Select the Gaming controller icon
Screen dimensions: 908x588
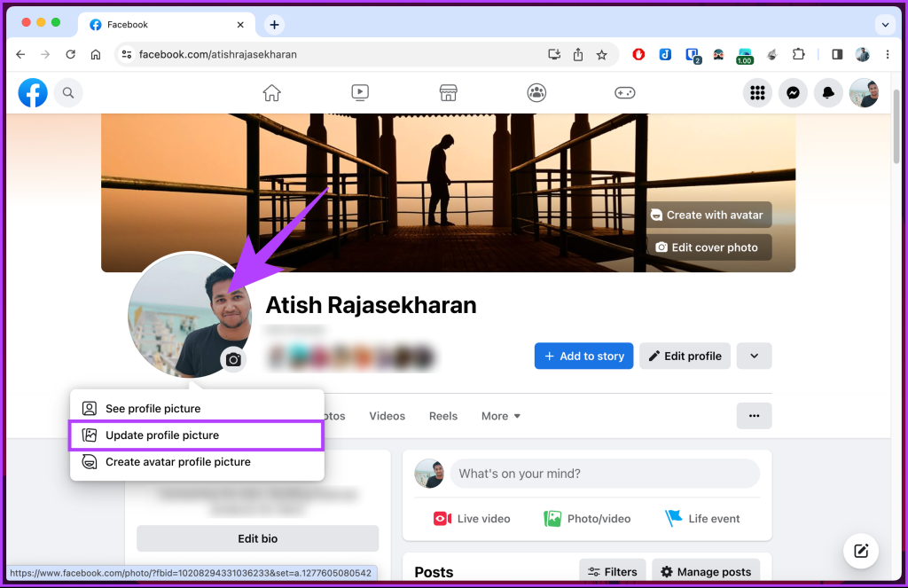625,92
